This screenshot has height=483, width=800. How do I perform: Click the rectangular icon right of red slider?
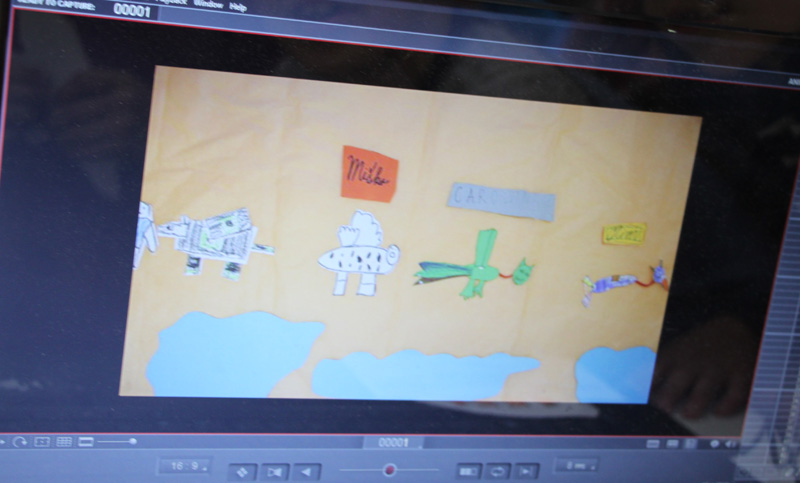[x=468, y=470]
